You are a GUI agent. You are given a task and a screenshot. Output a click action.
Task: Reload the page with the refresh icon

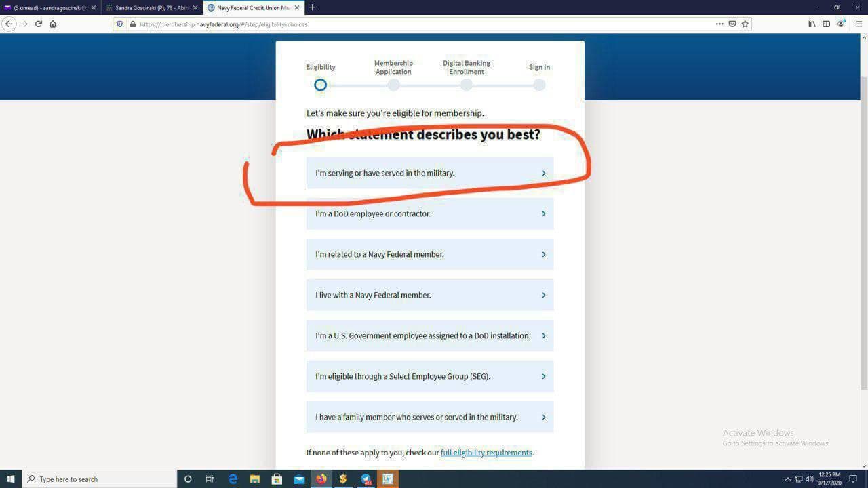[39, 24]
